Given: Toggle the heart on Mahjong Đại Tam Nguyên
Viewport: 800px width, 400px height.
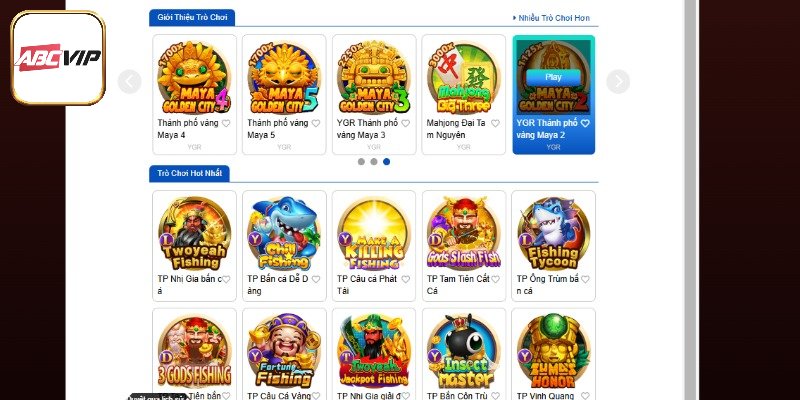Looking at the screenshot, I should coord(495,123).
